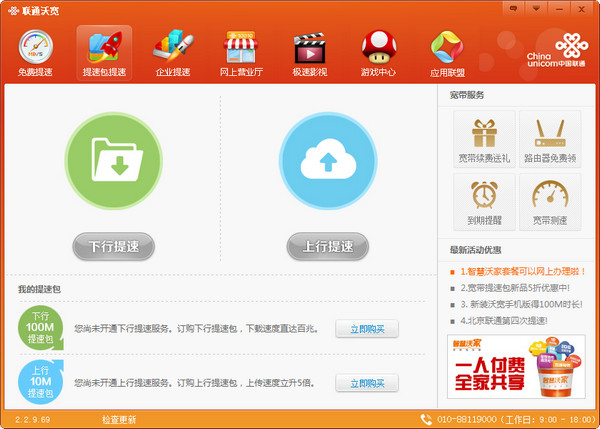Open 企业提速 chart icon

pos(173,53)
